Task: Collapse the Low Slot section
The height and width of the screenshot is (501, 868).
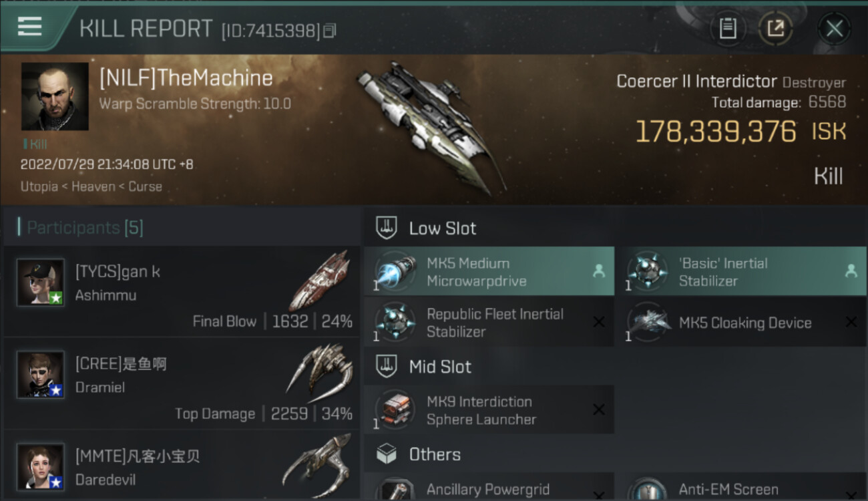Action: click(443, 228)
